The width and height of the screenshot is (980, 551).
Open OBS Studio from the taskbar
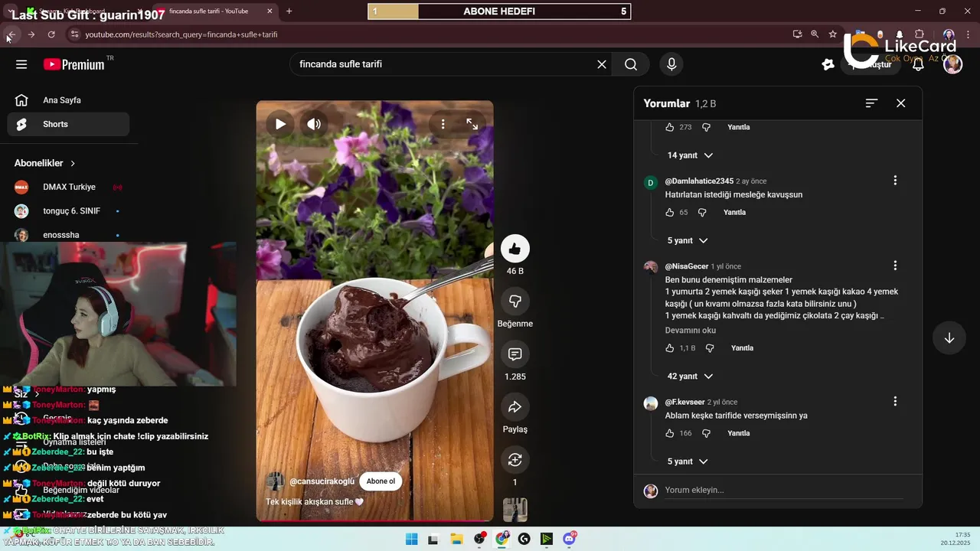[479, 539]
